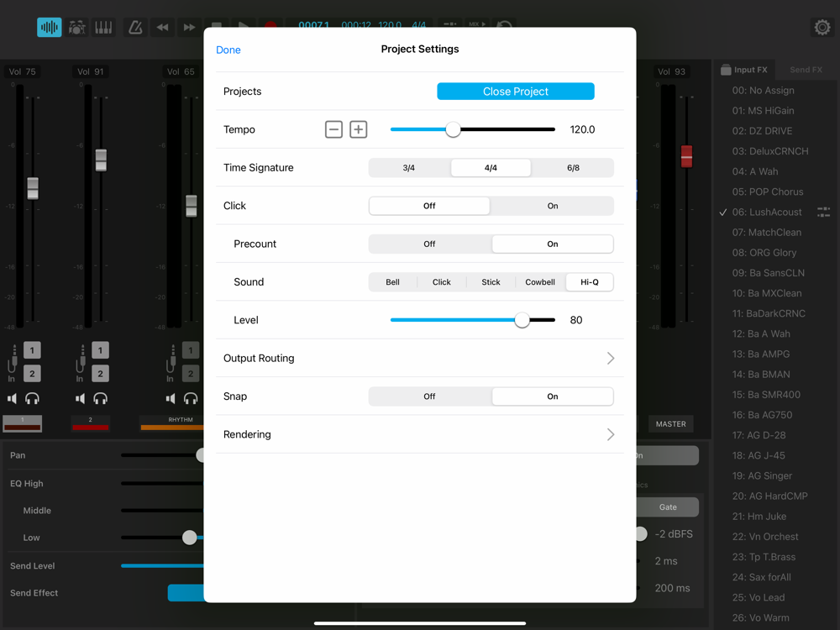Tap the metronome icon in toolbar
This screenshot has width=840, height=630.
click(134, 27)
